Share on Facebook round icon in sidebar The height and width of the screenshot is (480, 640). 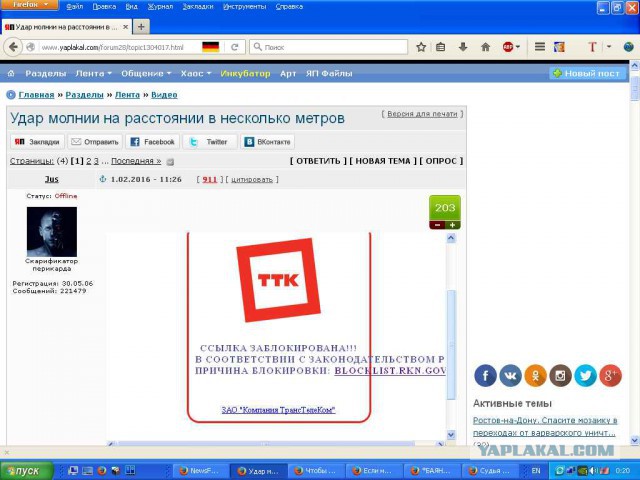[485, 376]
